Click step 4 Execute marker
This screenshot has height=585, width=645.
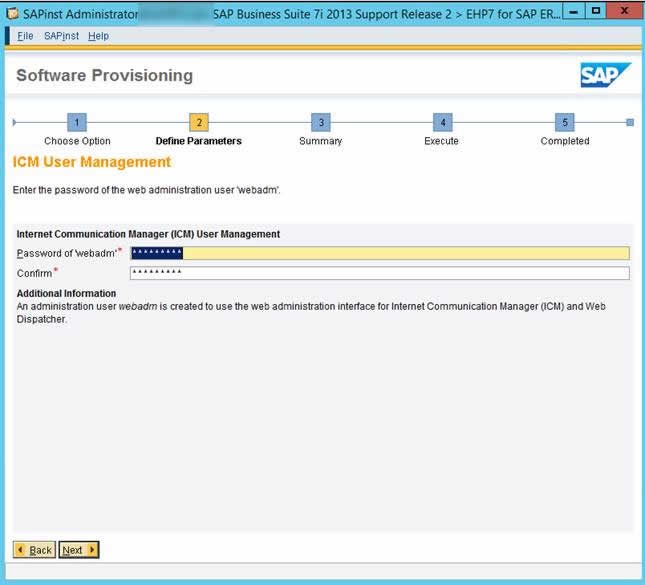click(443, 122)
